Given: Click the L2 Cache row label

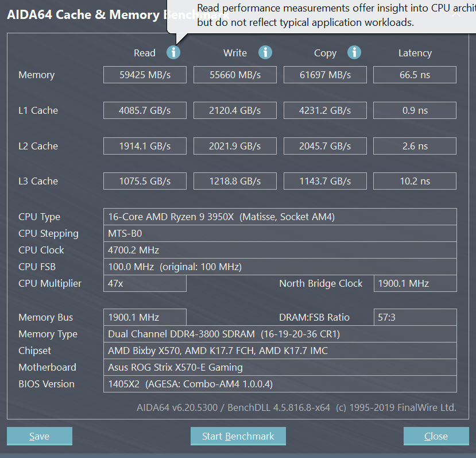Looking at the screenshot, I should pos(38,146).
